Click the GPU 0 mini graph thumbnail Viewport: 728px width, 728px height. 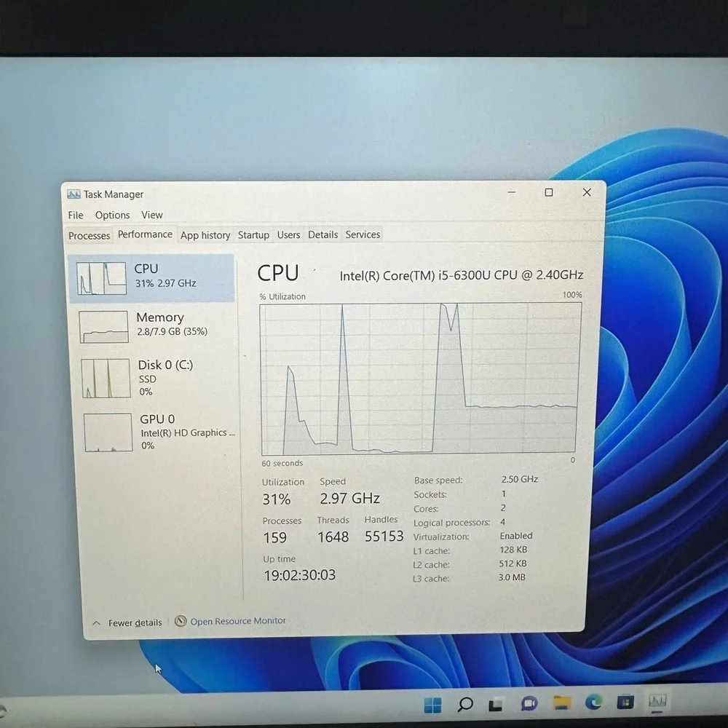[x=108, y=432]
